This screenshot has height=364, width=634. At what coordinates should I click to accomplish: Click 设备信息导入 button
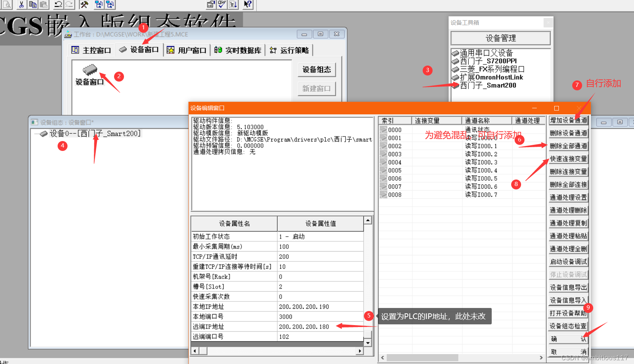568,300
